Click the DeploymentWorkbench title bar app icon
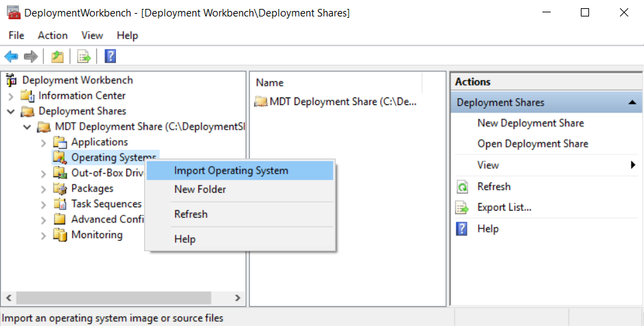Screen dimensions: 644x326 14,13
